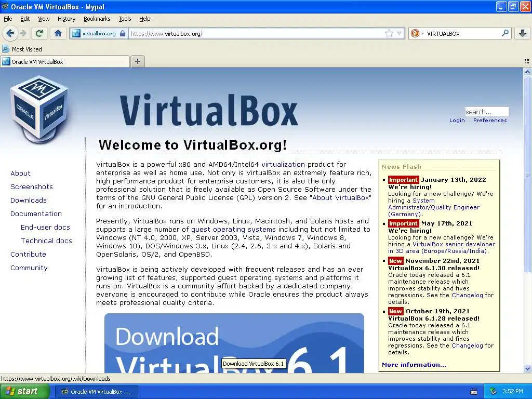Click the VIRTUALBOX browser search box

pyautogui.click(x=463, y=34)
